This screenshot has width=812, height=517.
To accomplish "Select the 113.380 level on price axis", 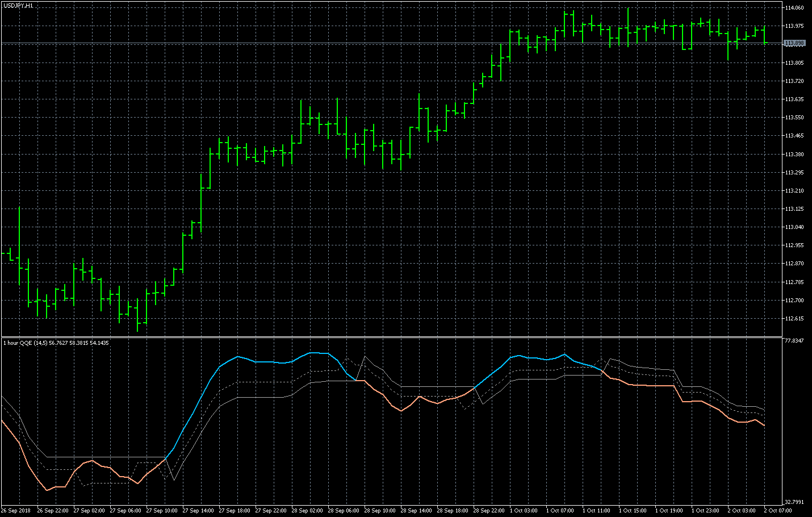I will (794, 154).
